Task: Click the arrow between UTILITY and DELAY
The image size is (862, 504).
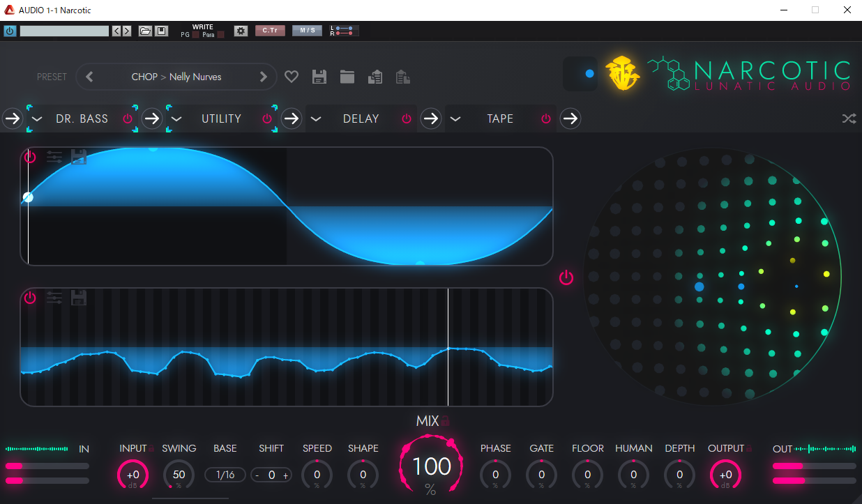Action: click(x=292, y=119)
